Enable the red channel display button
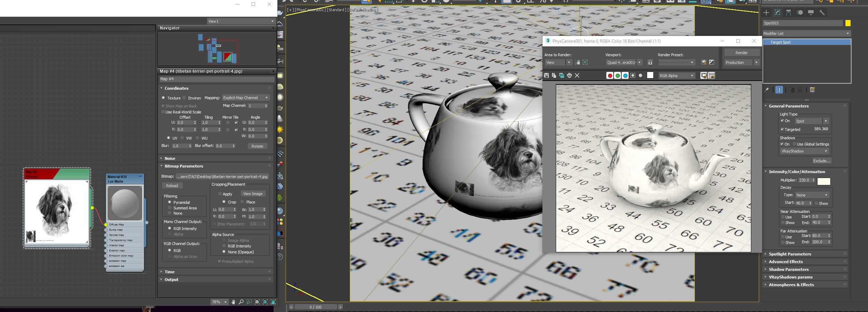This screenshot has height=312, width=868. tap(610, 76)
